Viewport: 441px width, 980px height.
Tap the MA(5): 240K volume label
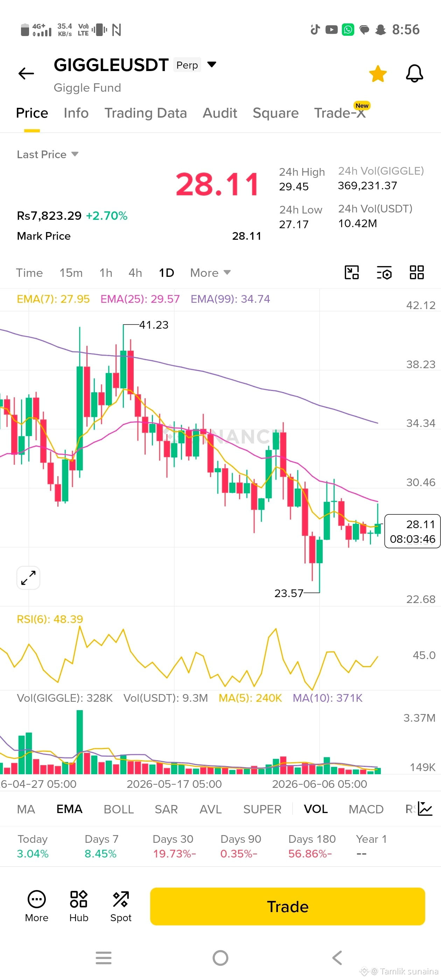click(250, 698)
